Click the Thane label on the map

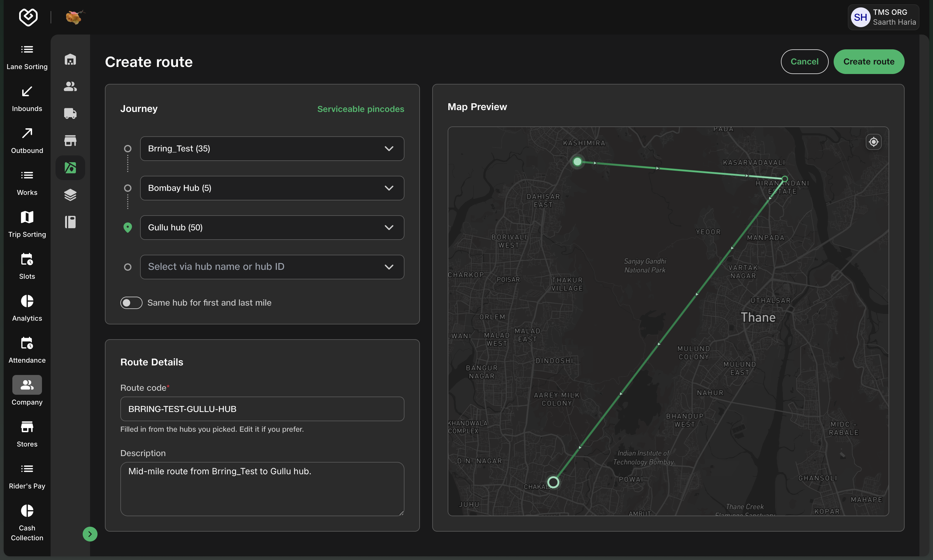coord(758,317)
